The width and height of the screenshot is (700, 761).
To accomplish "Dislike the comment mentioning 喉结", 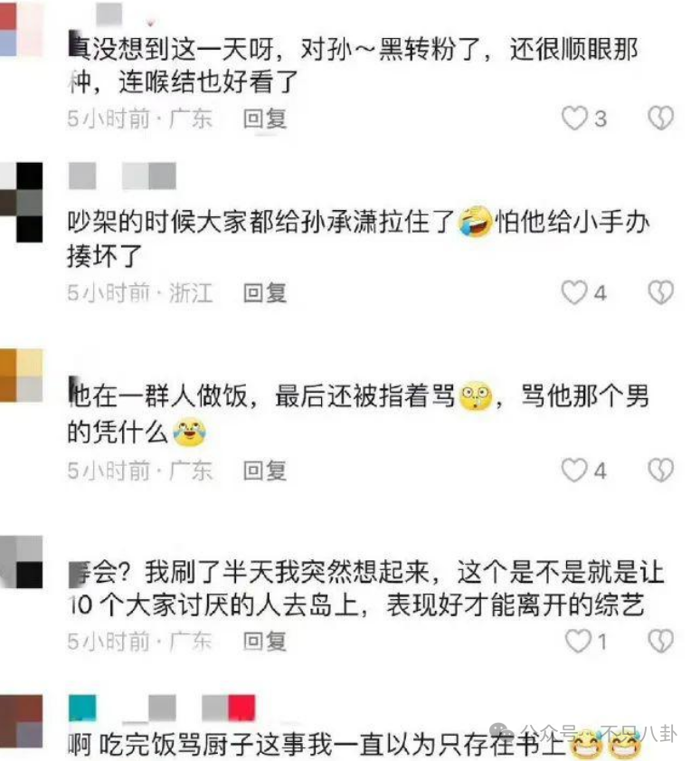I will (x=661, y=118).
